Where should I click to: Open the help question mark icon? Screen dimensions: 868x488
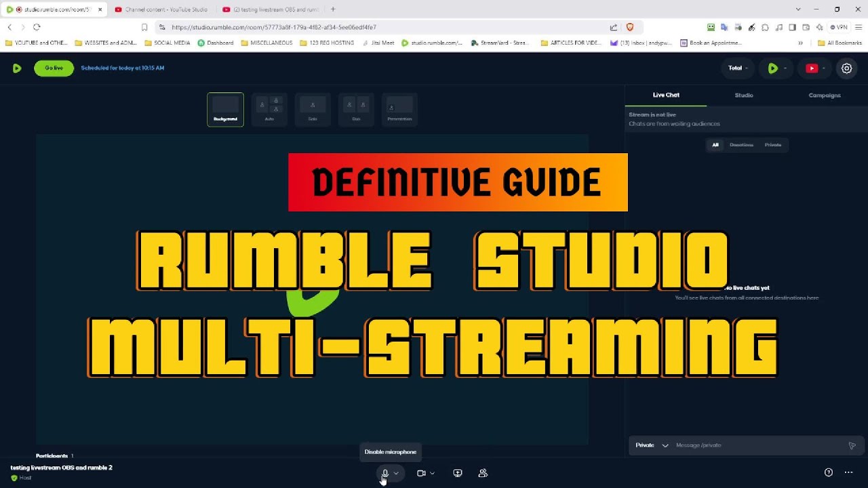pos(828,472)
